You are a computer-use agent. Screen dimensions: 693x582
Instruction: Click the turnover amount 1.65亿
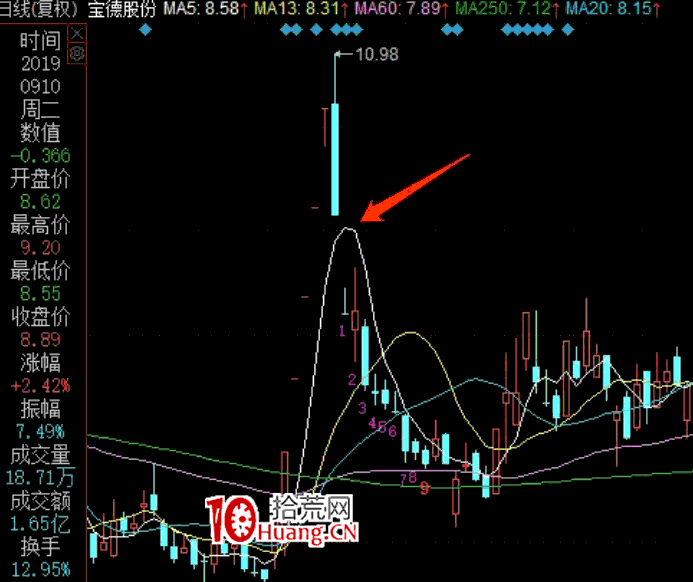tap(40, 524)
